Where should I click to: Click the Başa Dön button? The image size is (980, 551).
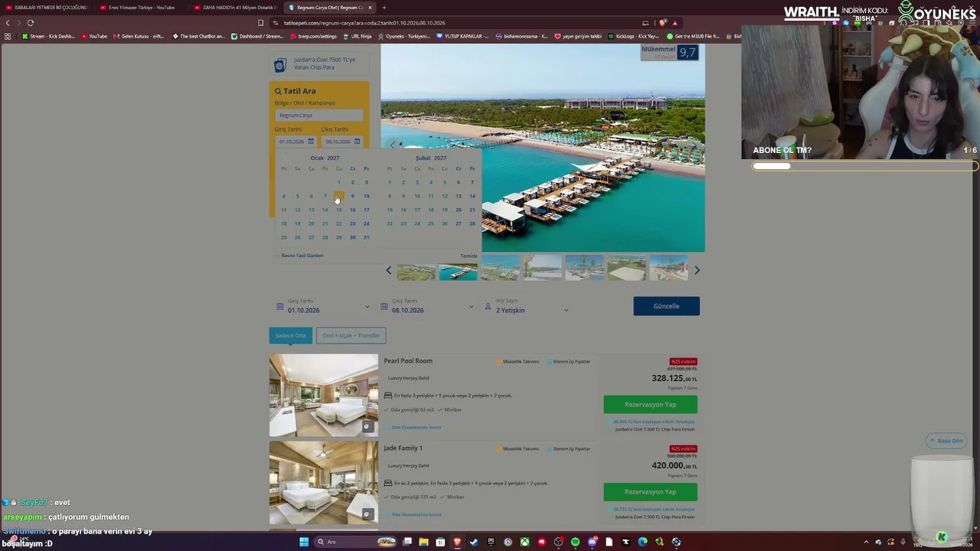coord(946,441)
